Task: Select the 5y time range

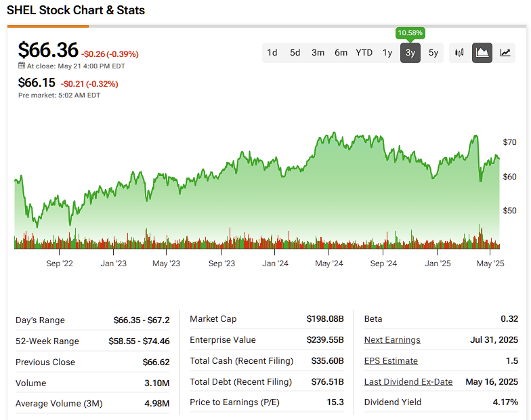Action: [x=433, y=53]
